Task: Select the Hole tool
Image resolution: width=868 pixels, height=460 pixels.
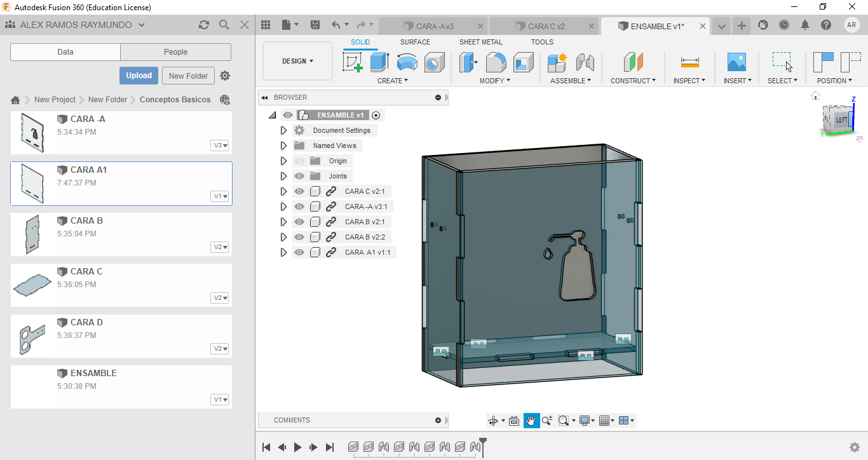Action: pyautogui.click(x=434, y=62)
